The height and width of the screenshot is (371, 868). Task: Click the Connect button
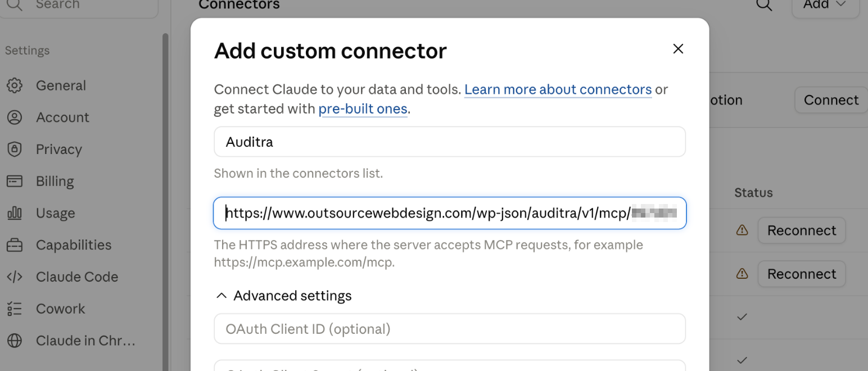point(831,100)
